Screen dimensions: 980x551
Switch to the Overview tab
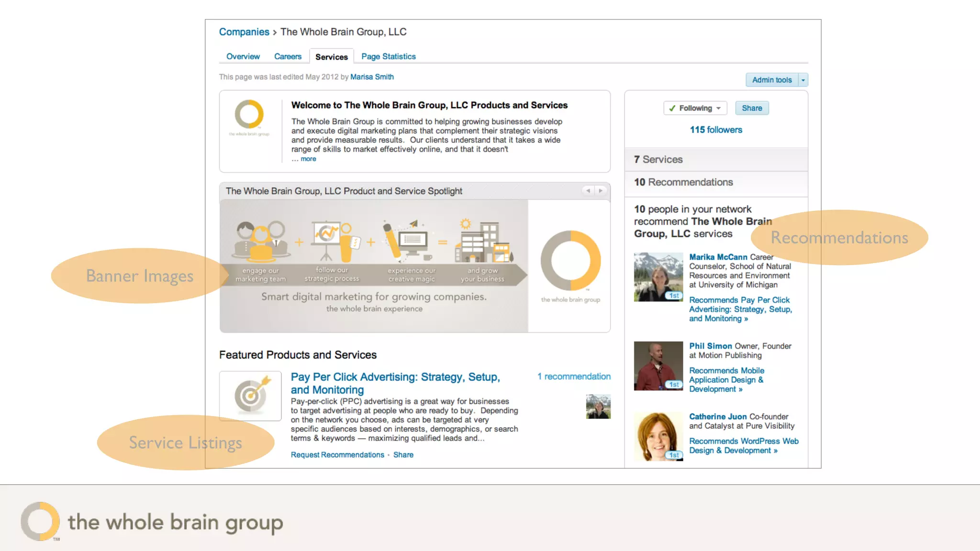point(243,56)
